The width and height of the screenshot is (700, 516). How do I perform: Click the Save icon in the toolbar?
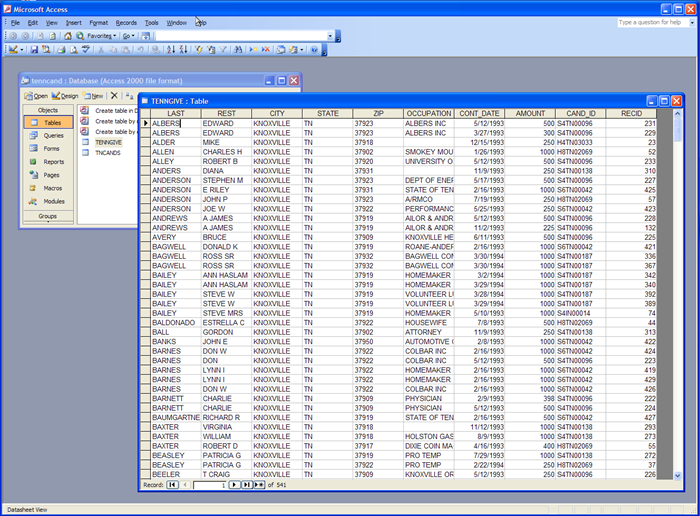(34, 50)
